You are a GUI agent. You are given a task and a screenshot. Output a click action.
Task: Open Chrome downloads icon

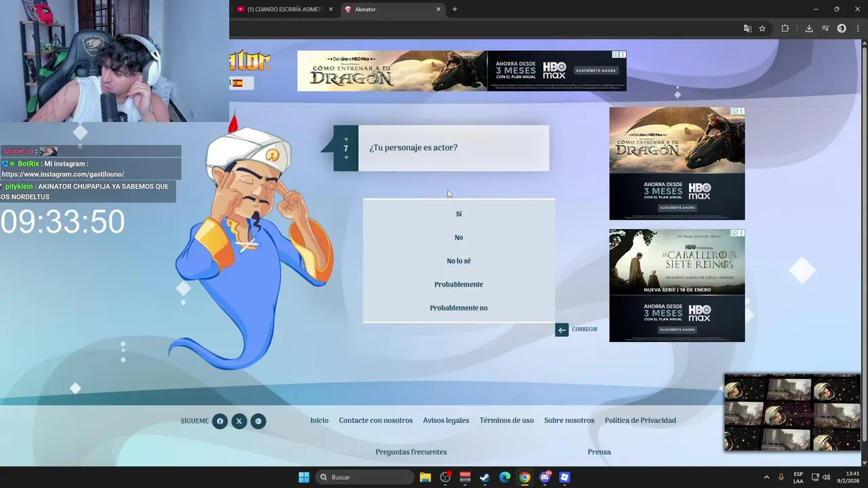pos(809,28)
